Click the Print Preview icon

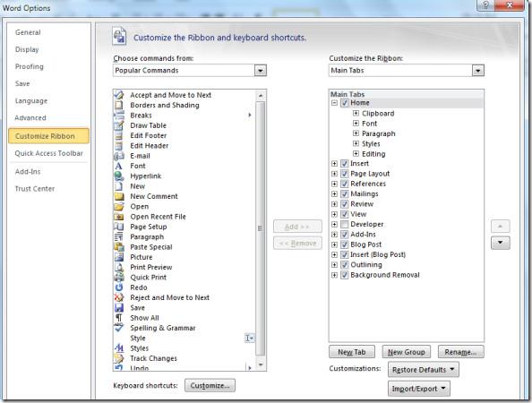(119, 267)
